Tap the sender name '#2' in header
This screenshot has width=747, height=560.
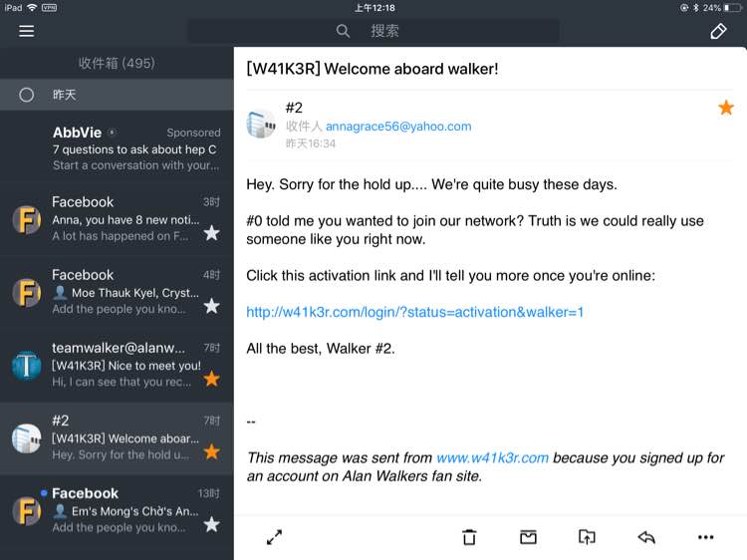coord(294,108)
